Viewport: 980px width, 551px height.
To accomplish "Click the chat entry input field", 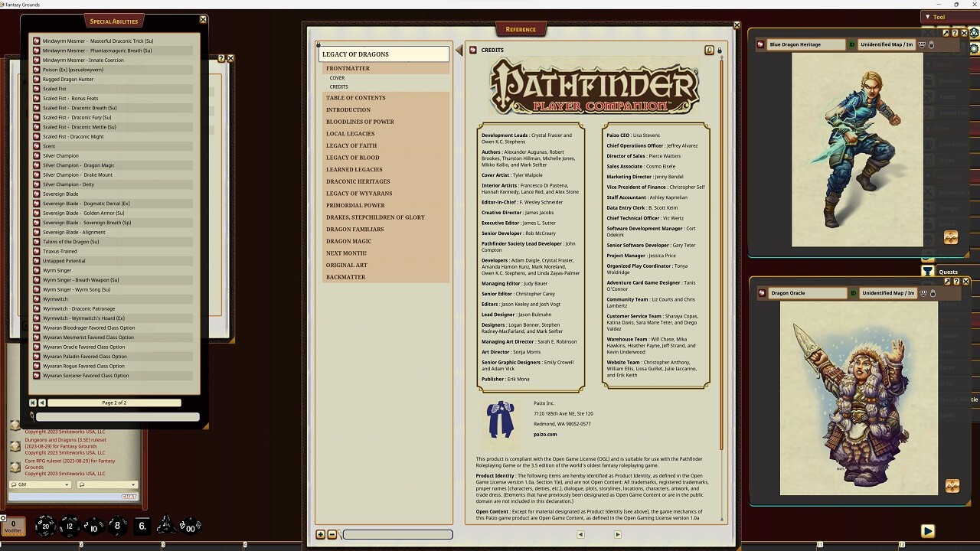I will tap(73, 497).
